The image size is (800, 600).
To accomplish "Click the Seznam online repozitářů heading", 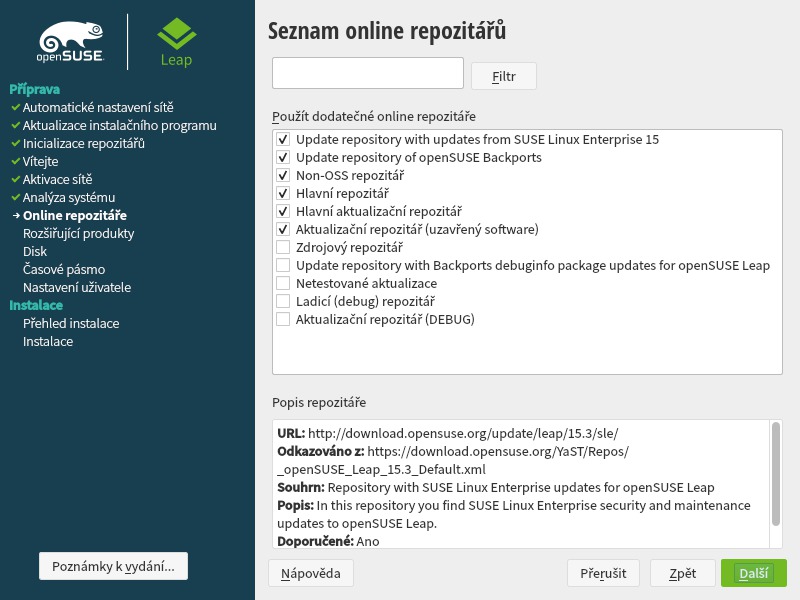I will 387,31.
